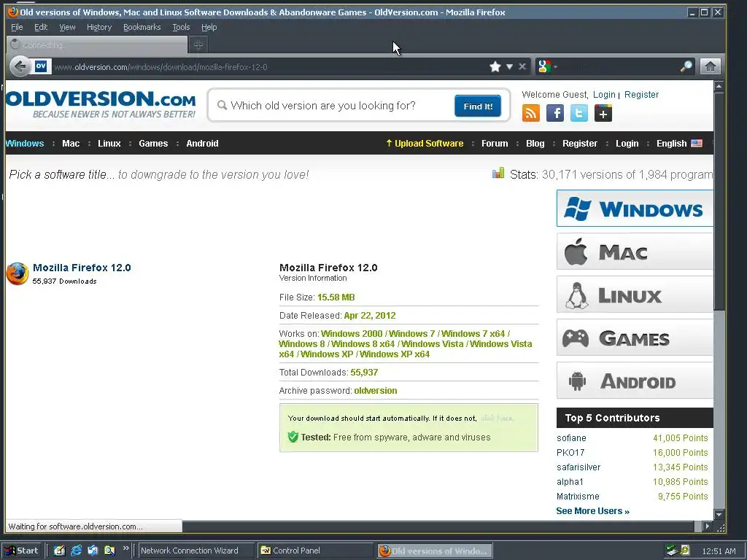This screenshot has height=560, width=747.
Task: Open the Mac nav item
Action: coord(71,144)
